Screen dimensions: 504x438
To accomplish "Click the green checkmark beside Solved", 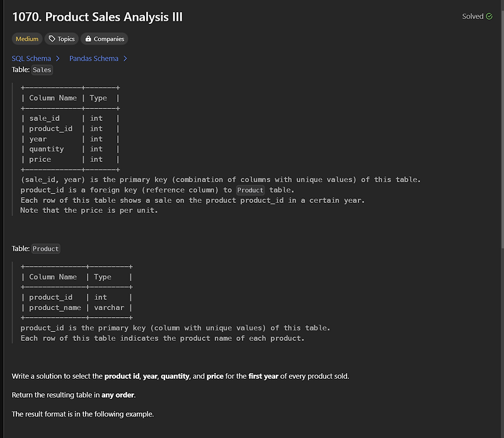I will (490, 16).
